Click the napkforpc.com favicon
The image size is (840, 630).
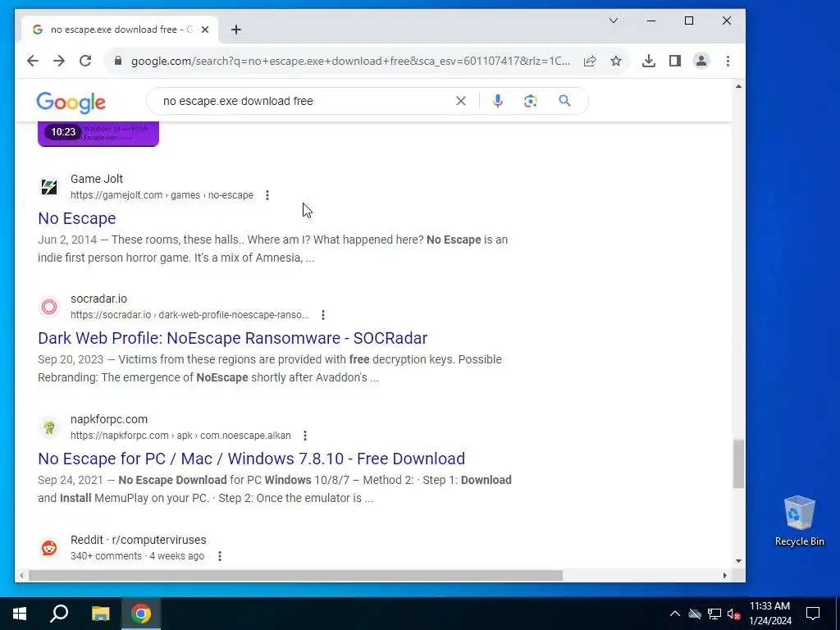(49, 427)
